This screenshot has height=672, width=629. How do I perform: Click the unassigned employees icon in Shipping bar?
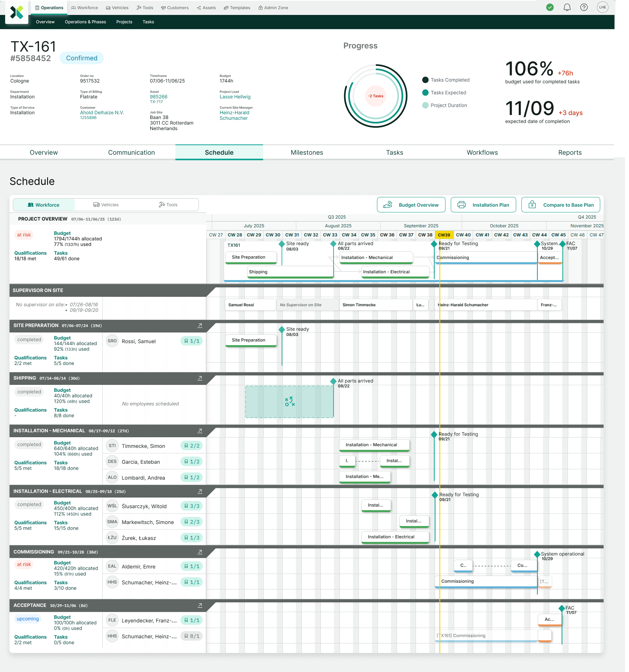coord(290,402)
